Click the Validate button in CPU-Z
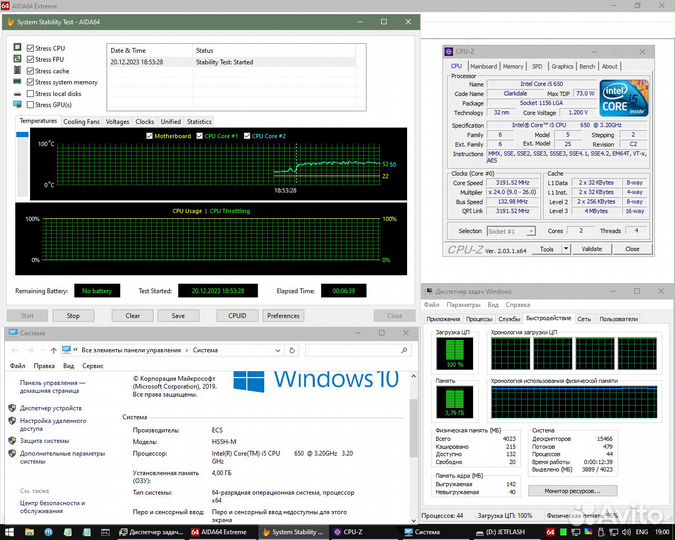This screenshot has height=540, width=675. tap(592, 249)
